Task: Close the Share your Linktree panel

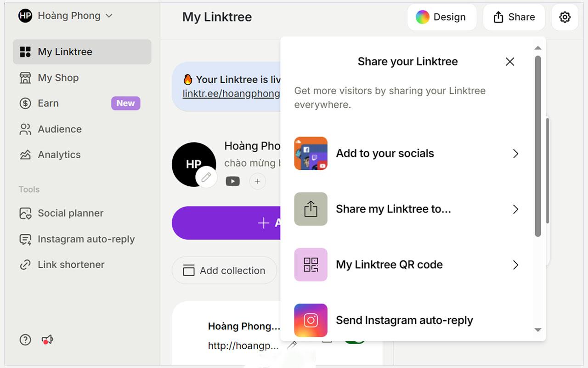Action: tap(510, 62)
